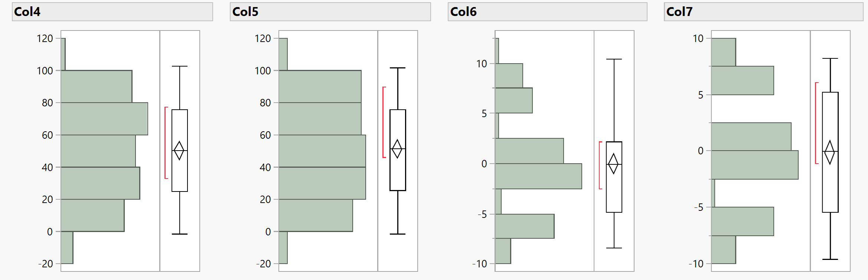868x280 pixels.
Task: Select the Col4 histogram bar from 60 to 80
Action: [104, 119]
